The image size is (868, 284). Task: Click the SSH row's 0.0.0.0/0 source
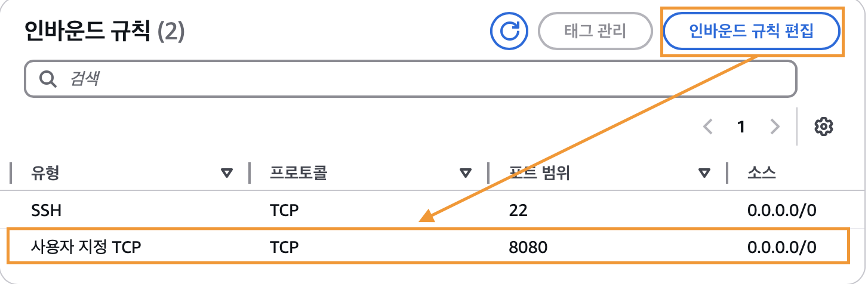point(781,211)
